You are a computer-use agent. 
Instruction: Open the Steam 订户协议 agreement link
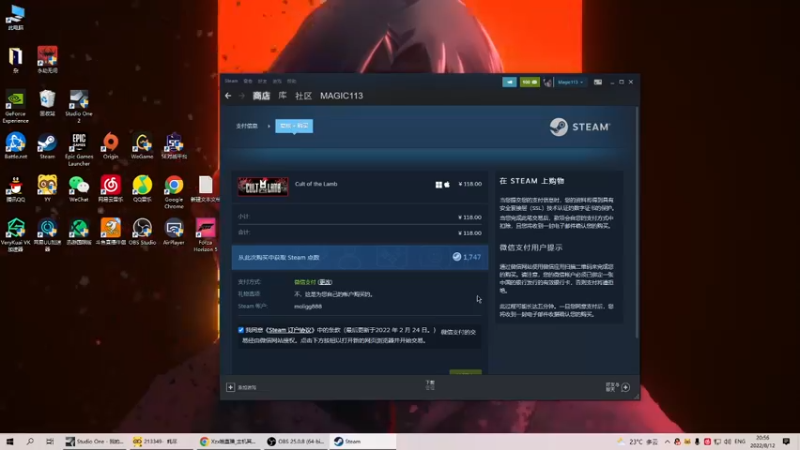coord(290,330)
